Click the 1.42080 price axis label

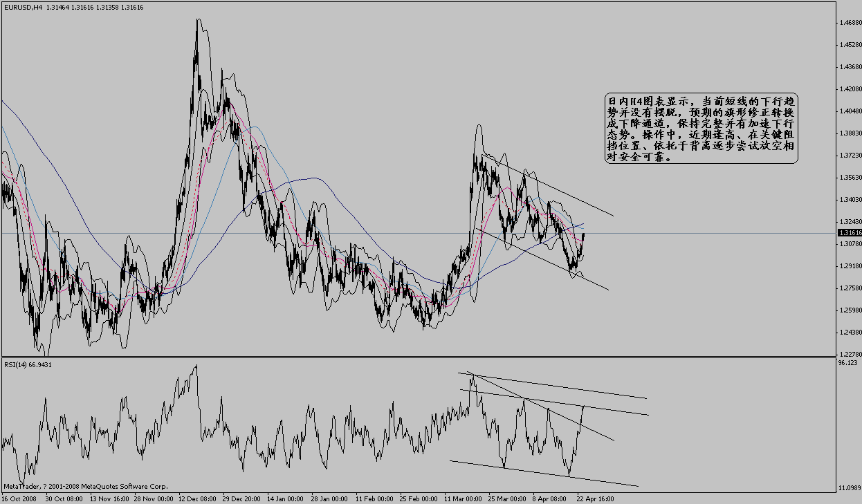tap(849, 89)
